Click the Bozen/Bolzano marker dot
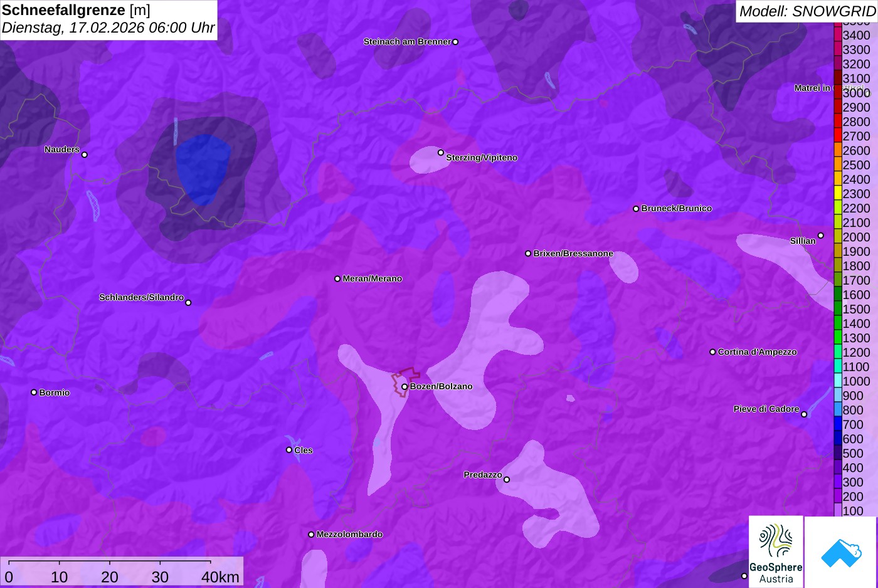The height and width of the screenshot is (588, 878). pos(405,387)
